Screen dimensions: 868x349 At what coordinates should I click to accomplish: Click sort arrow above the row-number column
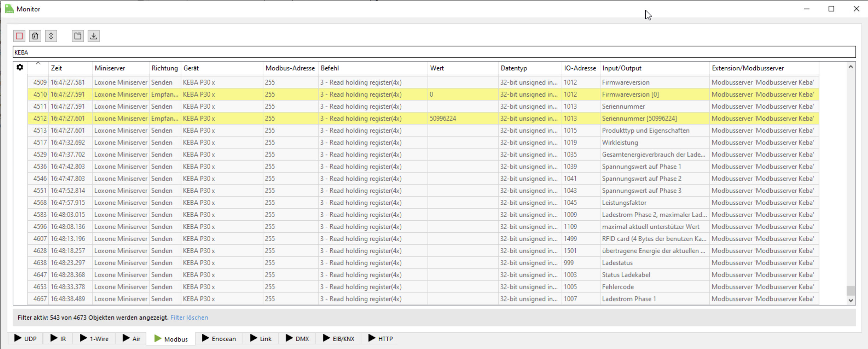(38, 63)
